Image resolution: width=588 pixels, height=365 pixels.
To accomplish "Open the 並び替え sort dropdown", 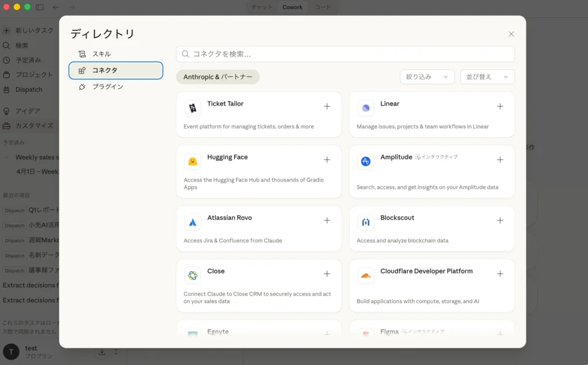I will [x=486, y=76].
